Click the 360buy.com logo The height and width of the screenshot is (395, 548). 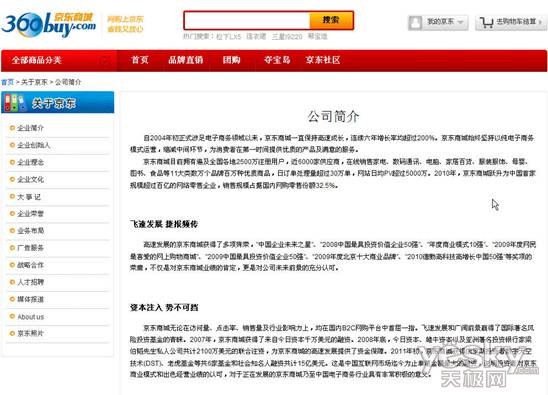point(49,24)
